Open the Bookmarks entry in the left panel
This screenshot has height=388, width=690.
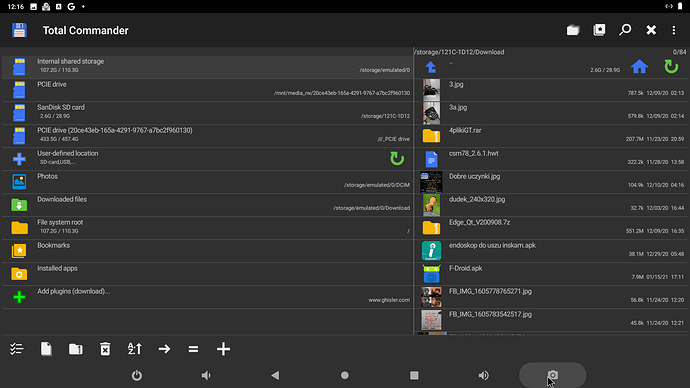pos(207,251)
